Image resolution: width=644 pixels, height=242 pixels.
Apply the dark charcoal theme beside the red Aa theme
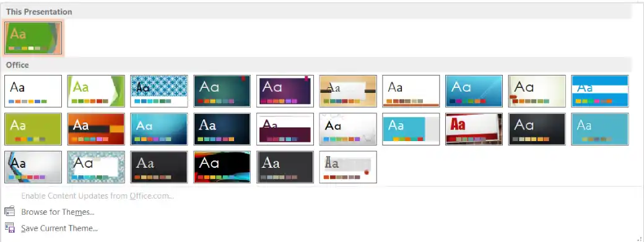(x=537, y=129)
